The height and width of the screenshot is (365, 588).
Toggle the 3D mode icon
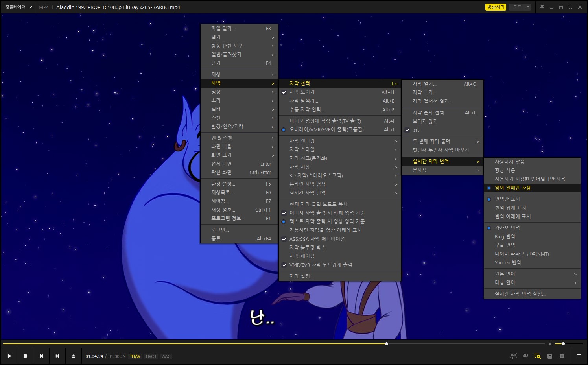click(525, 356)
